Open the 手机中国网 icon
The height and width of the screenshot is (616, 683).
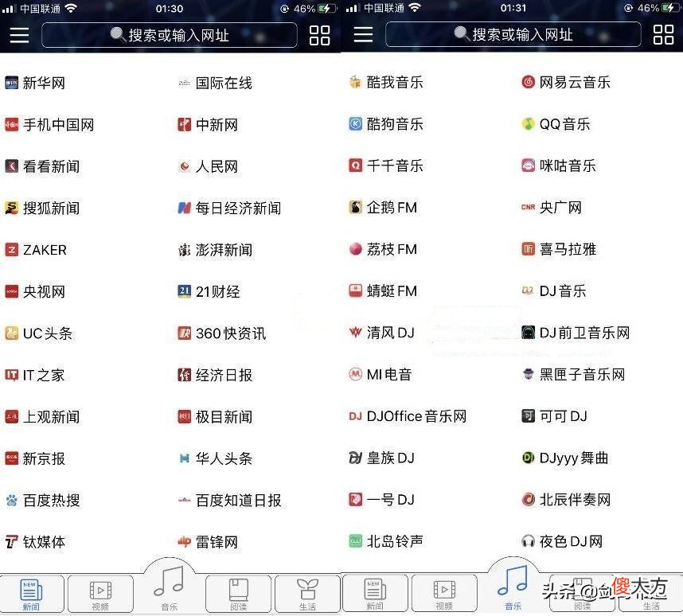(11, 125)
